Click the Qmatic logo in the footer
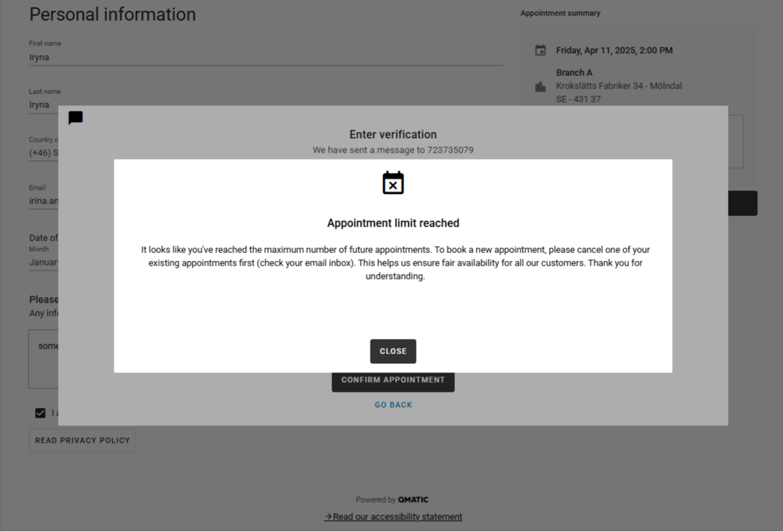 (x=413, y=499)
